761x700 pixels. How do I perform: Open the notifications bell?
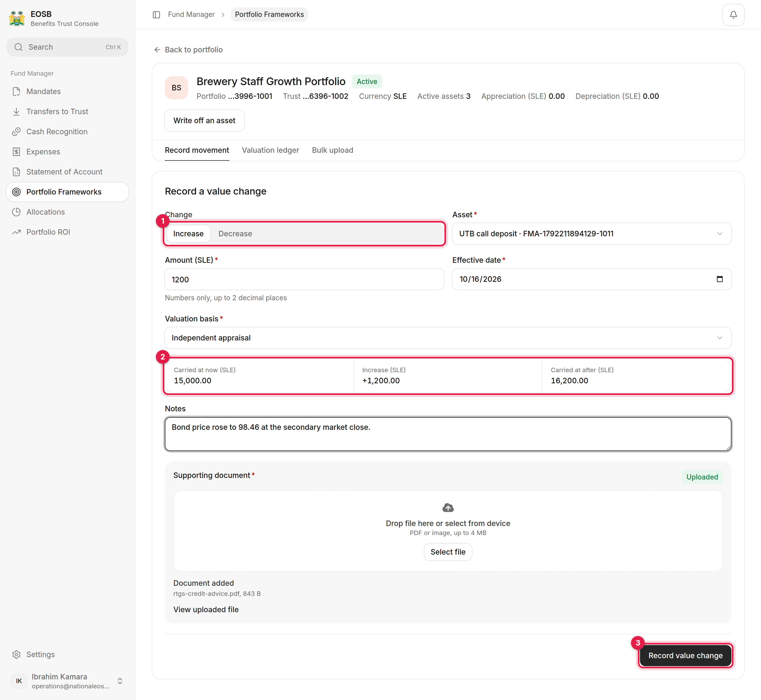coord(733,15)
